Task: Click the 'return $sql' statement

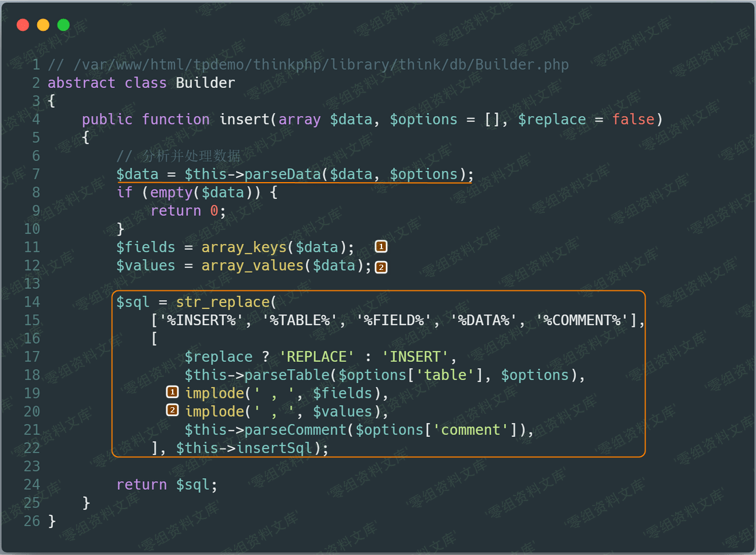Action: pos(166,485)
